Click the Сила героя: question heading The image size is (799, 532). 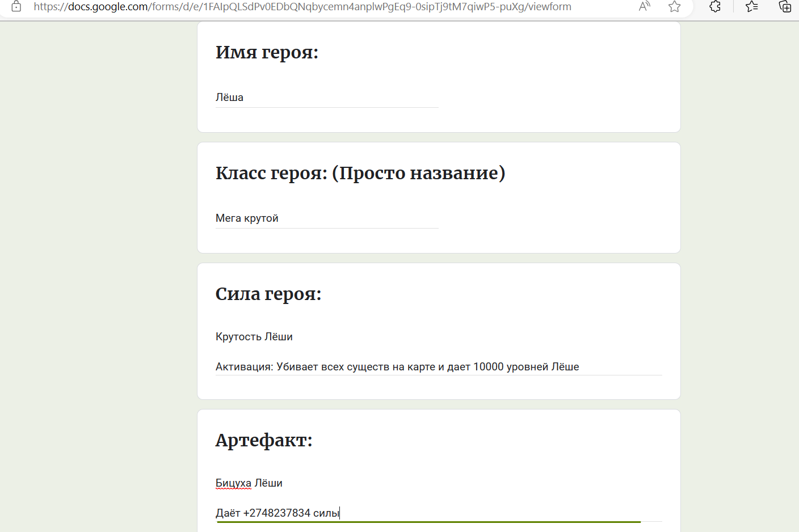coord(268,294)
